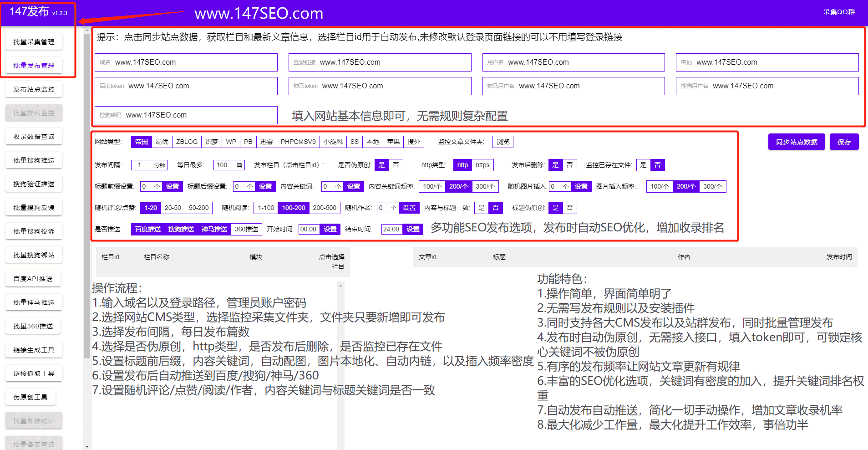Open the 伪原创工具
The height and width of the screenshot is (450, 868).
(30, 397)
